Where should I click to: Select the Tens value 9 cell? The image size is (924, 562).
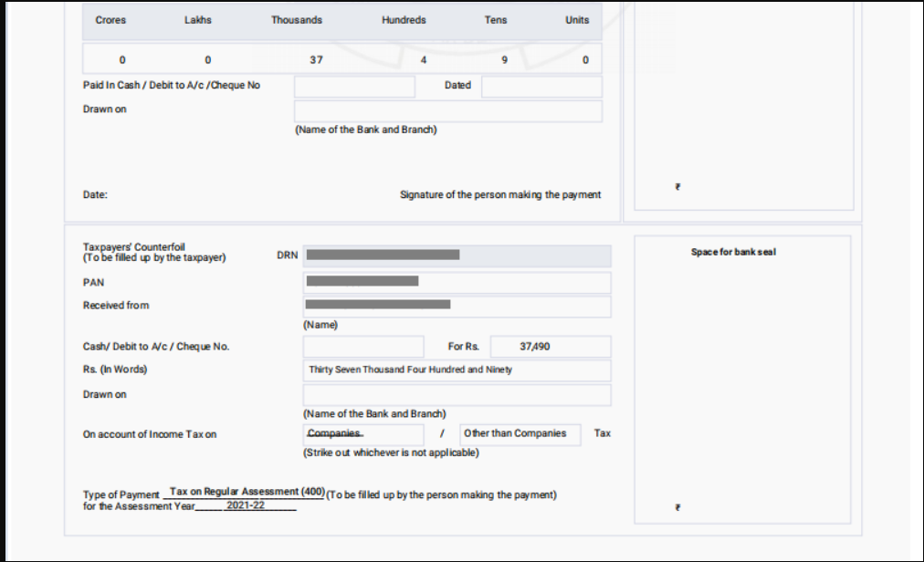click(x=504, y=60)
